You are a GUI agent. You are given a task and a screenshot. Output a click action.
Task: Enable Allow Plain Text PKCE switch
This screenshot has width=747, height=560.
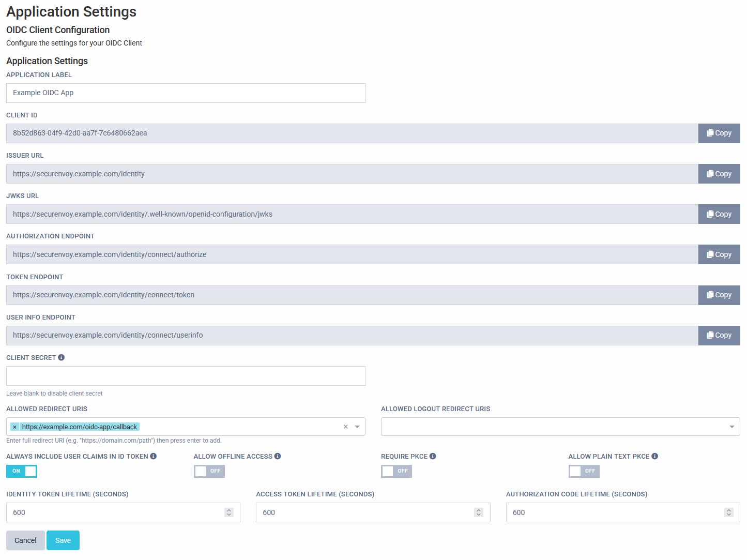pos(584,471)
